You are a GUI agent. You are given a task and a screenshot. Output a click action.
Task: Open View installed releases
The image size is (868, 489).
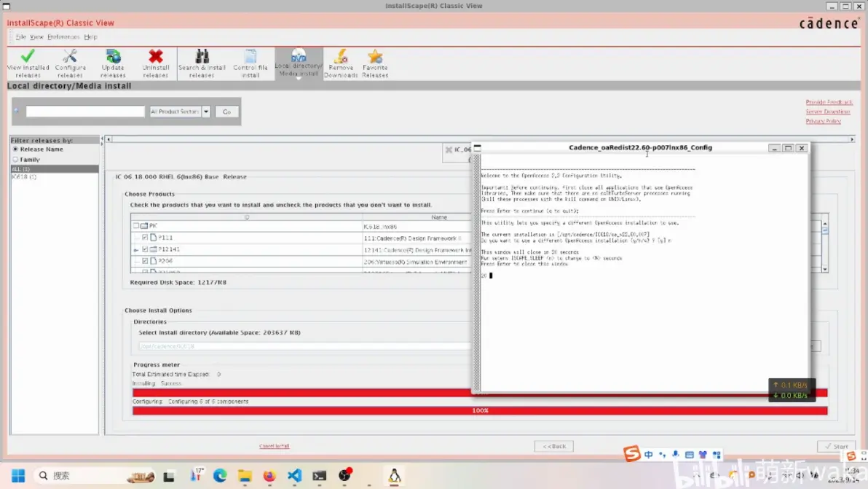tap(28, 63)
